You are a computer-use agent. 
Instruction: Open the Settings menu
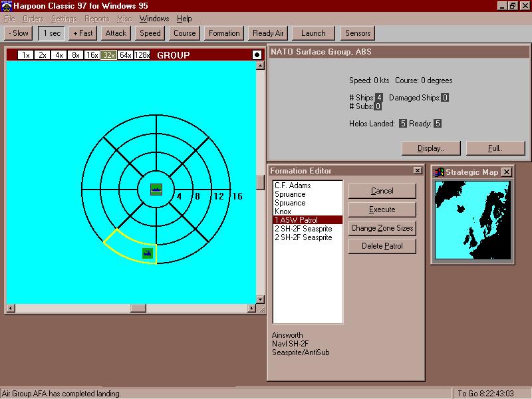coord(64,19)
